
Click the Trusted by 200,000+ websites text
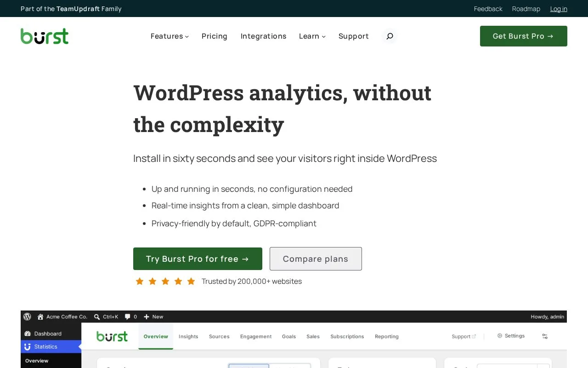point(252,281)
